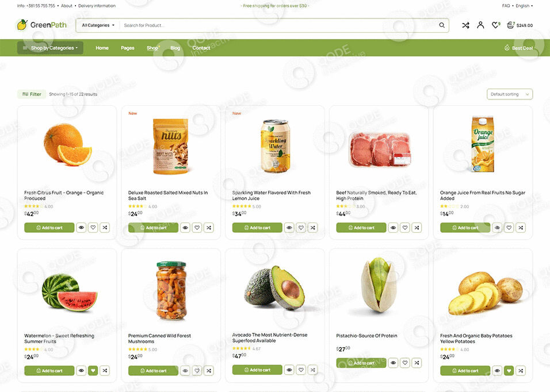Screen dimensions: 550x392
Task: Add Sparkling Water to cart
Action: 257,228
